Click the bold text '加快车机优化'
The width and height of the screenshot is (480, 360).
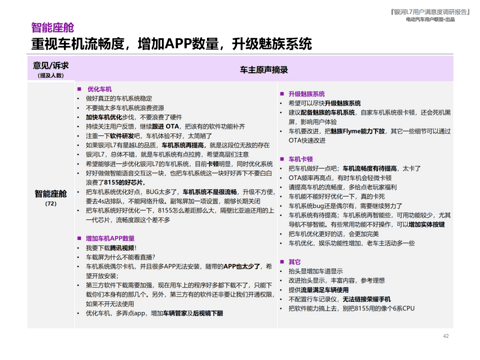click(x=104, y=117)
